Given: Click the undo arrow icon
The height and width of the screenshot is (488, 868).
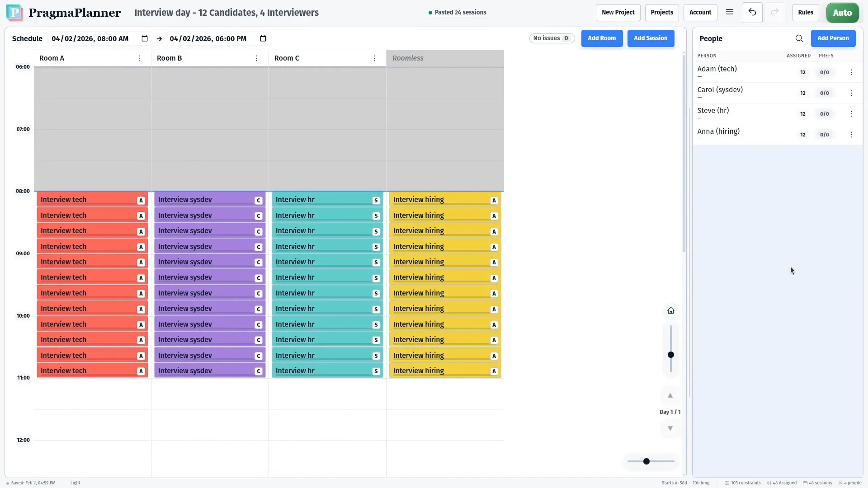Looking at the screenshot, I should pos(752,13).
